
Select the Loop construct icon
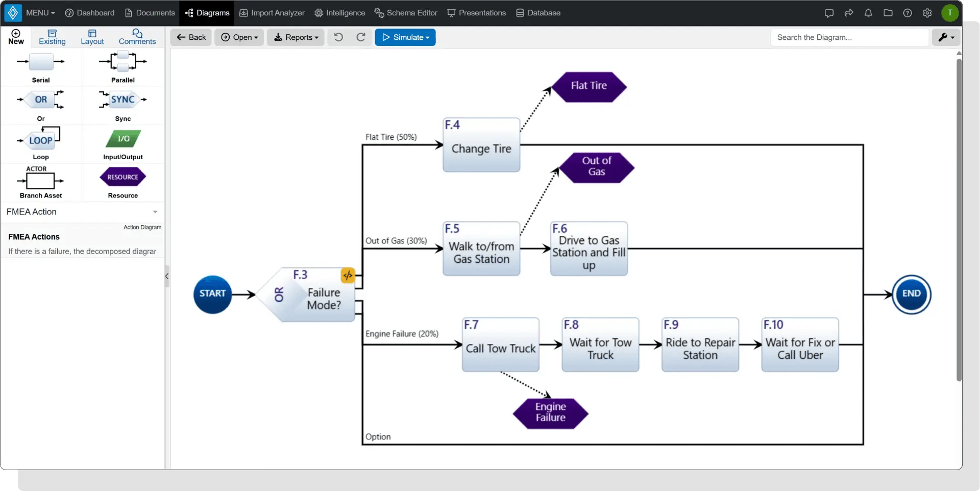tap(41, 139)
